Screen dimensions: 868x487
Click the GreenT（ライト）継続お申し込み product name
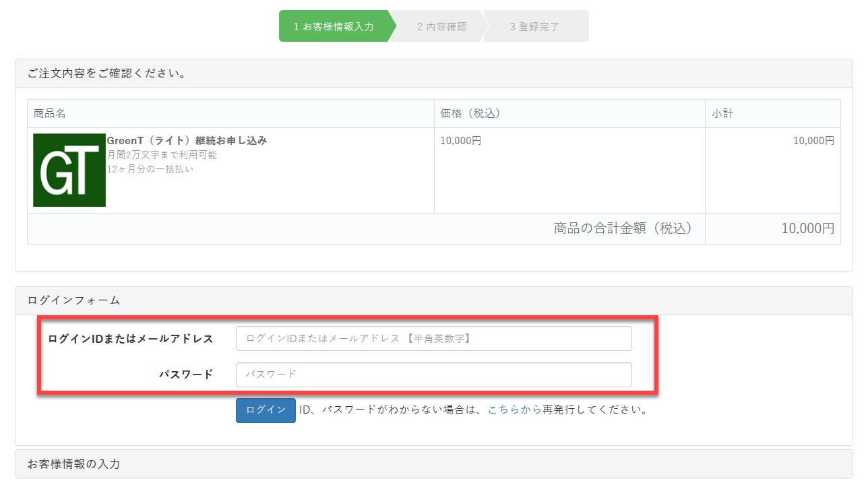pyautogui.click(x=187, y=141)
